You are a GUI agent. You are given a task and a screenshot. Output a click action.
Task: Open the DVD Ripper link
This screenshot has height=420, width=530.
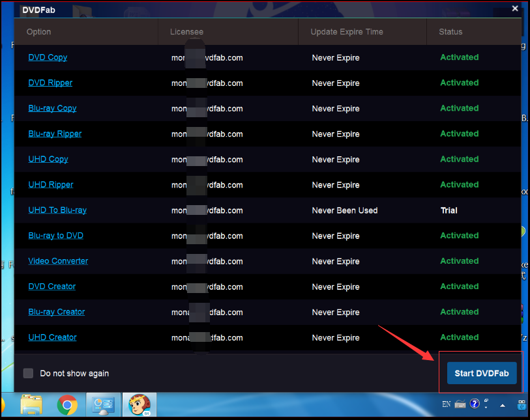[50, 83]
